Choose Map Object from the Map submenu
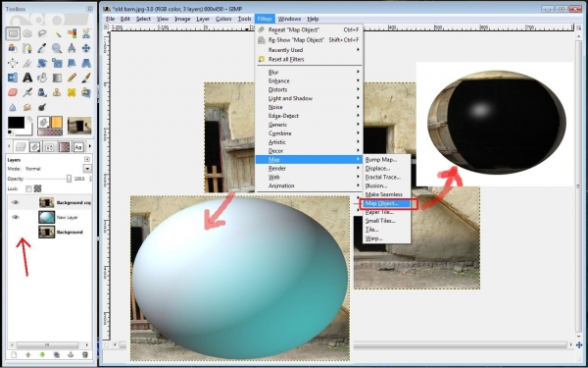This screenshot has width=588, height=368. point(388,203)
